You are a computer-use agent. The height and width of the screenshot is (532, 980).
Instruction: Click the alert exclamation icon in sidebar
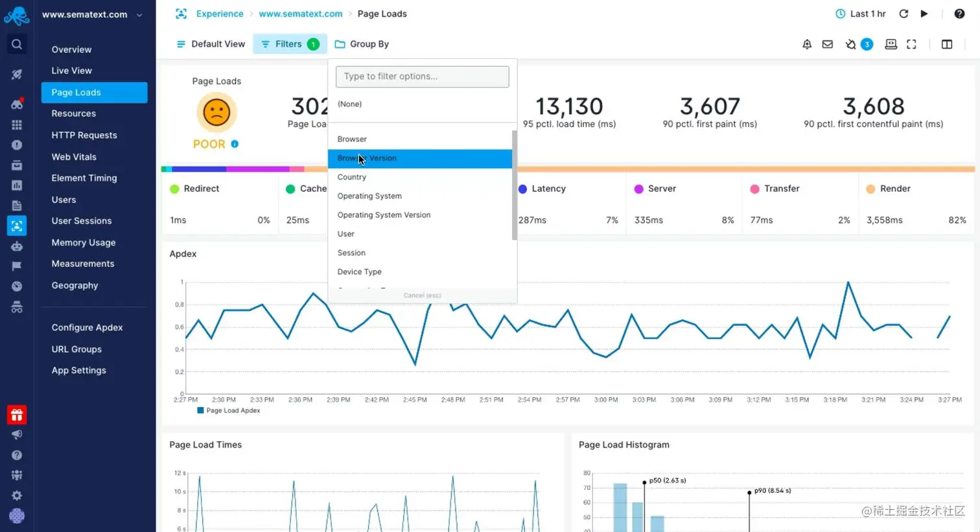[17, 145]
